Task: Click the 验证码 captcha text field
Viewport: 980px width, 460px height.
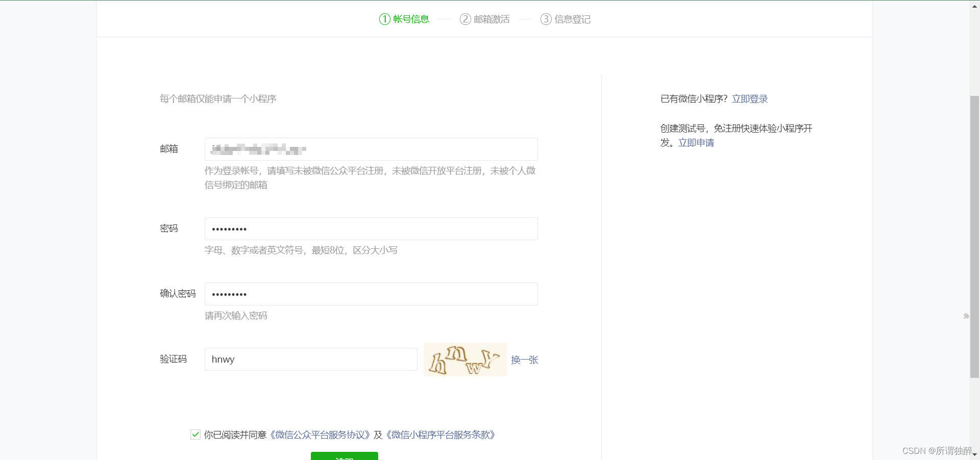Action: pyautogui.click(x=311, y=360)
